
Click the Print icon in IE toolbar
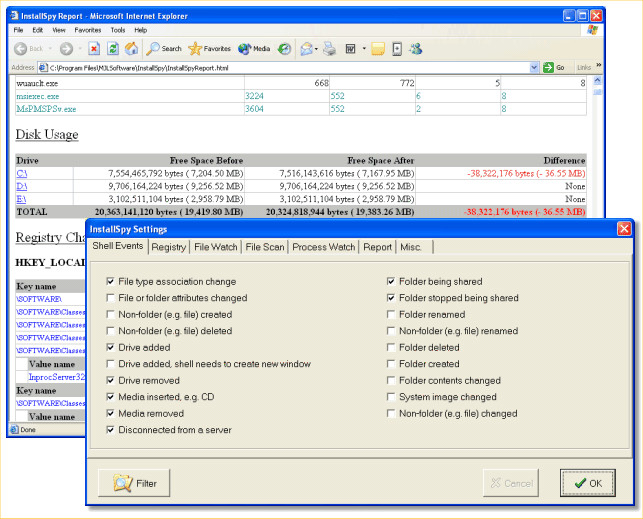tap(329, 49)
